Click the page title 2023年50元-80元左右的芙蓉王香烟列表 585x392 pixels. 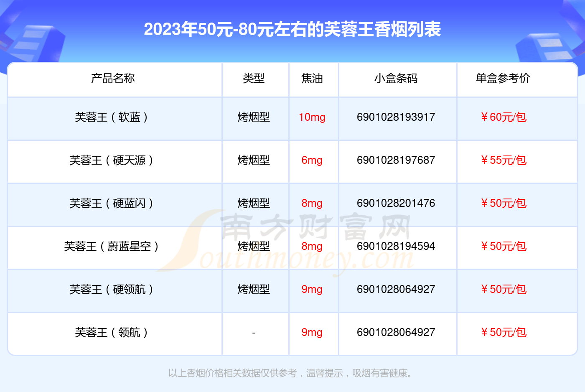coord(292,29)
